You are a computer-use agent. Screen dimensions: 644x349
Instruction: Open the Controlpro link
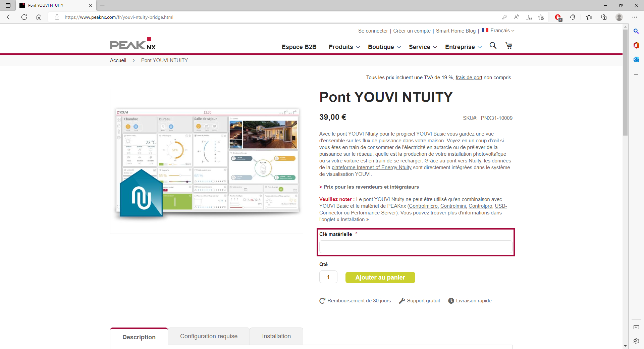point(480,206)
